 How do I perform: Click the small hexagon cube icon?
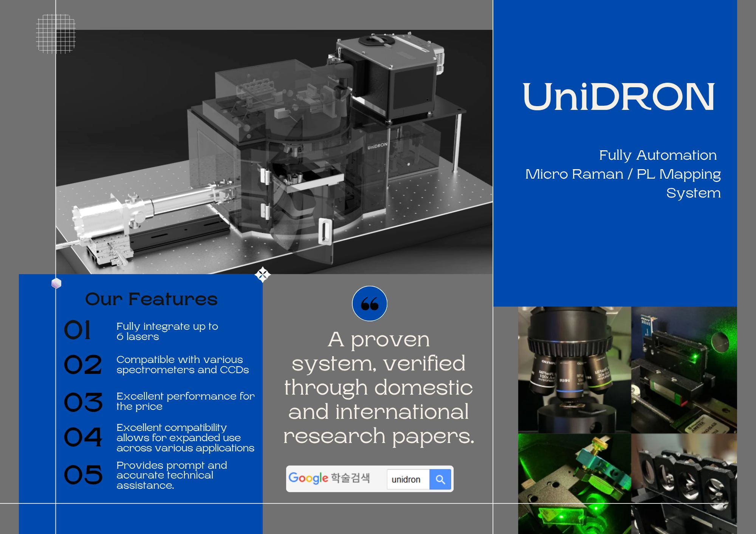pyautogui.click(x=56, y=283)
